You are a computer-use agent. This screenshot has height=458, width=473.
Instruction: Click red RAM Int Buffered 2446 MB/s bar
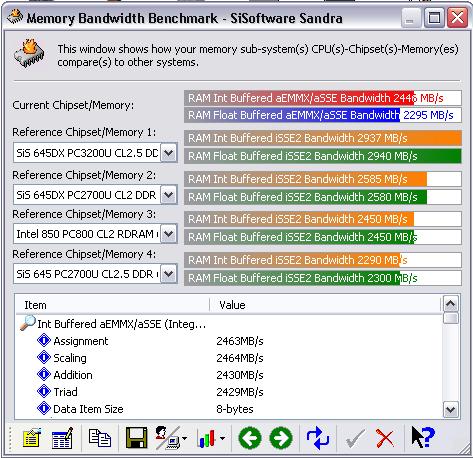(323, 98)
